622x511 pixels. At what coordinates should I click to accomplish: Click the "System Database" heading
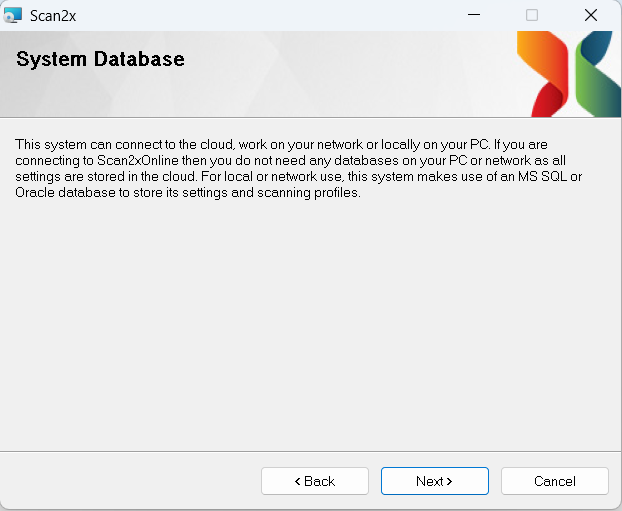point(100,60)
